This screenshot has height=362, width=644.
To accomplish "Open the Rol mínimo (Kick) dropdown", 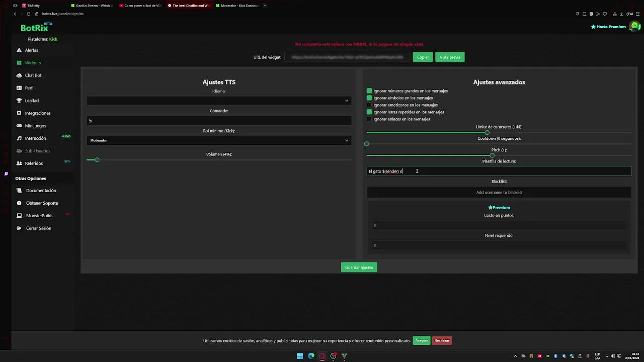I will tap(219, 140).
